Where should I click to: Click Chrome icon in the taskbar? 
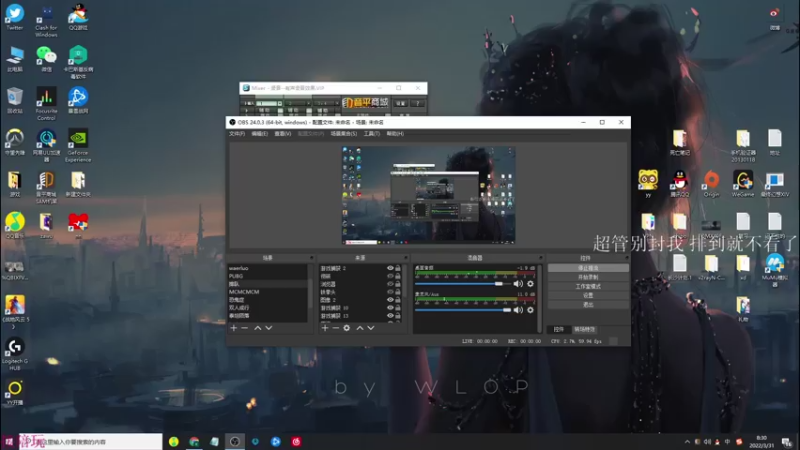(x=194, y=441)
